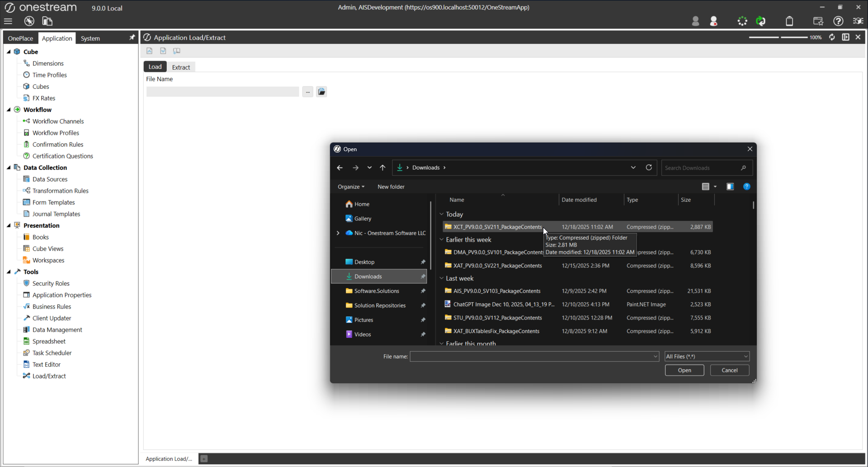Collapse the Today file group
This screenshot has height=467, width=868.
click(x=442, y=214)
